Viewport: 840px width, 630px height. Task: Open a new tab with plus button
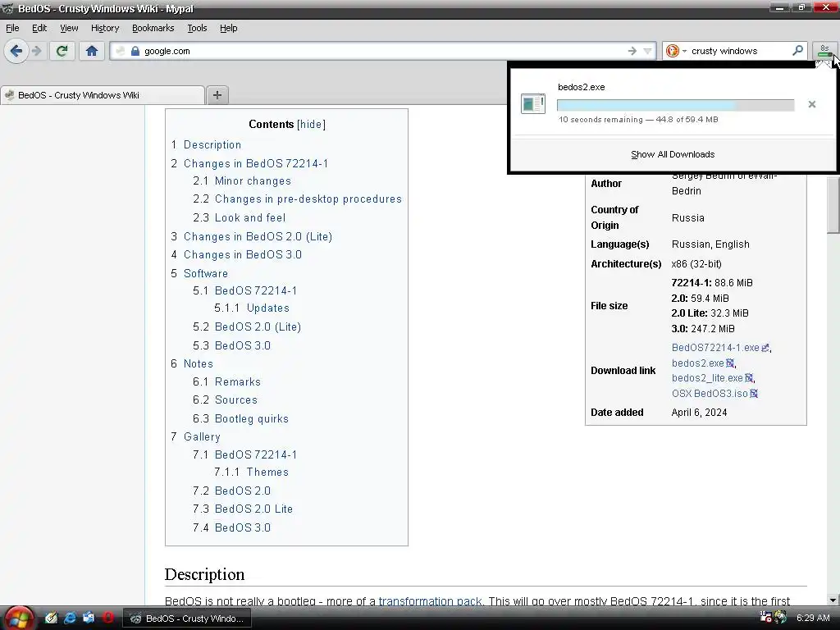click(x=217, y=95)
